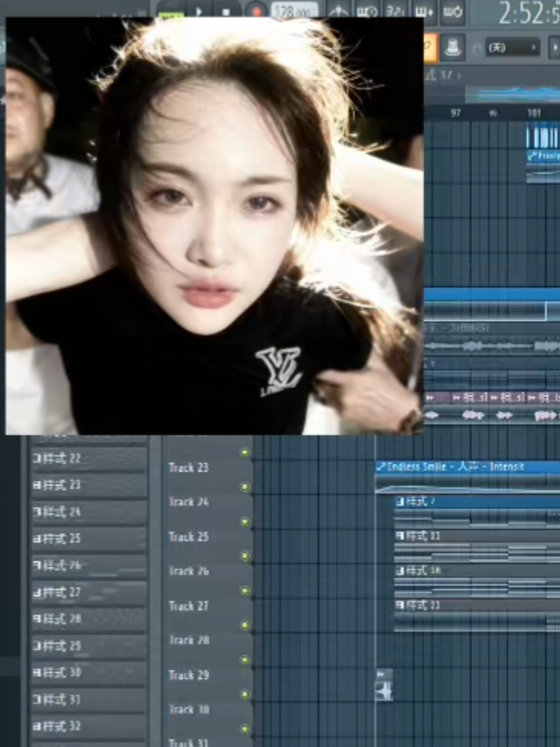Click the overlaid portrait photo window
Screen dimensions: 560x747
click(214, 226)
